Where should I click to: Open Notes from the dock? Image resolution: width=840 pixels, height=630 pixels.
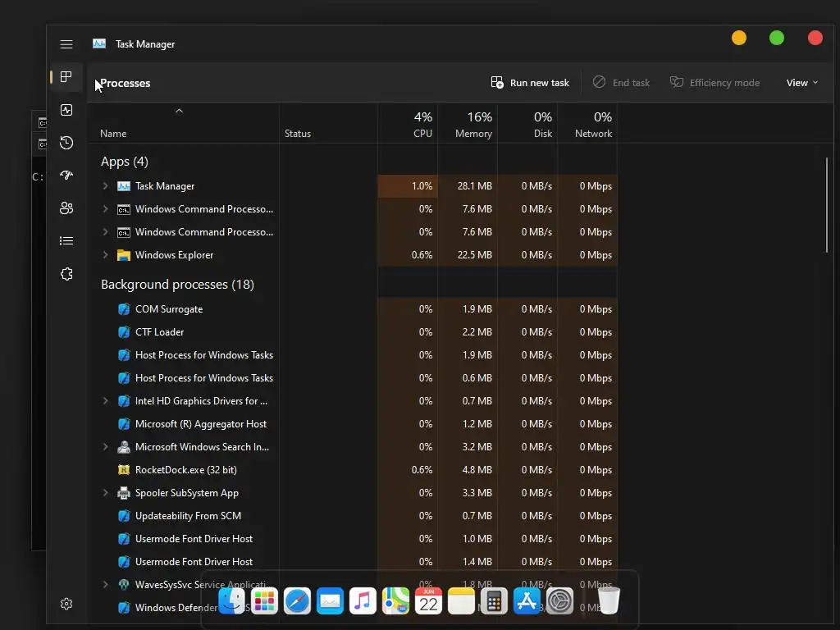click(x=461, y=600)
